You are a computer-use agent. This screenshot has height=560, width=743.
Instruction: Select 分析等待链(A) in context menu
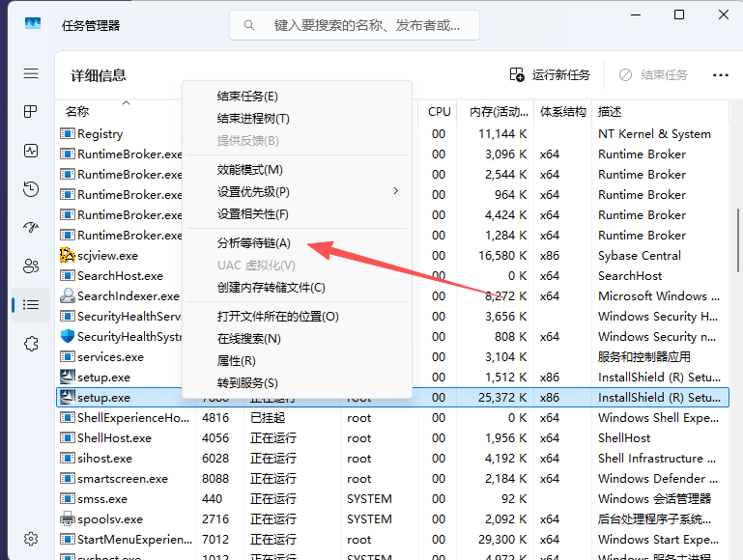tap(253, 243)
